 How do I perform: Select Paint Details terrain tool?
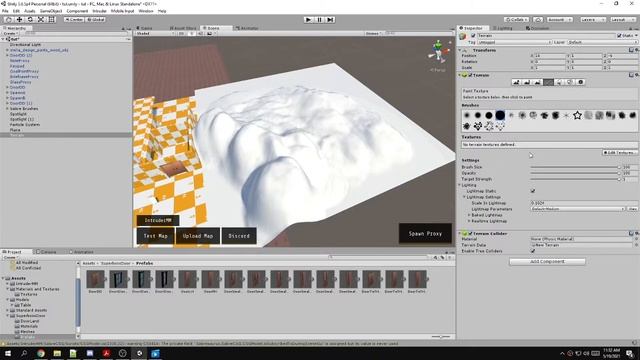tap(570, 82)
